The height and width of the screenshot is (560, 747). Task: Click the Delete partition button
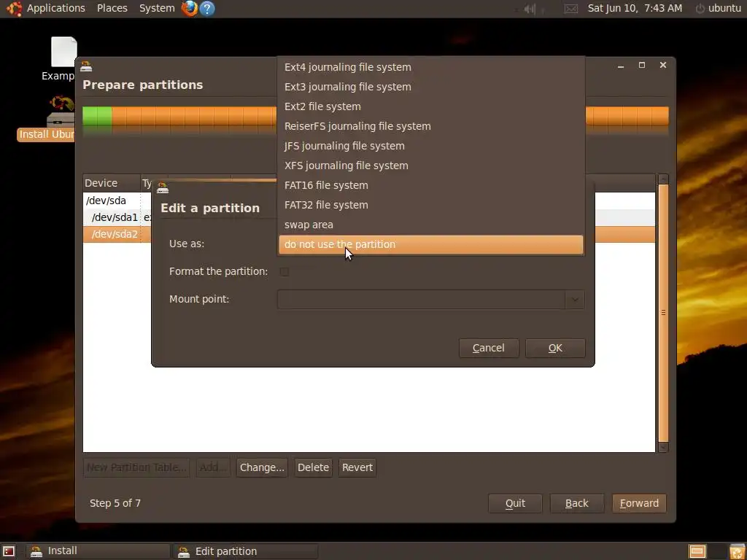pos(313,467)
